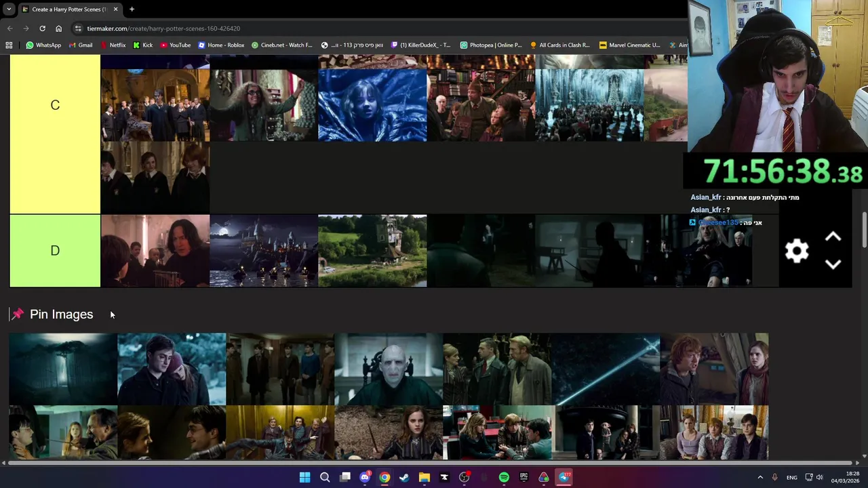Show hidden system tray icons

[760, 477]
